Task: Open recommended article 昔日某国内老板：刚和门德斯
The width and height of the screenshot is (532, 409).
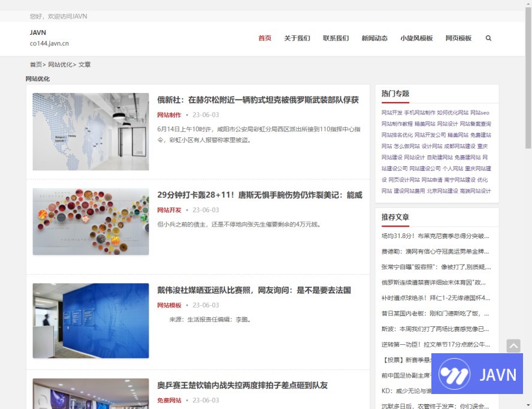Action: 436,314
